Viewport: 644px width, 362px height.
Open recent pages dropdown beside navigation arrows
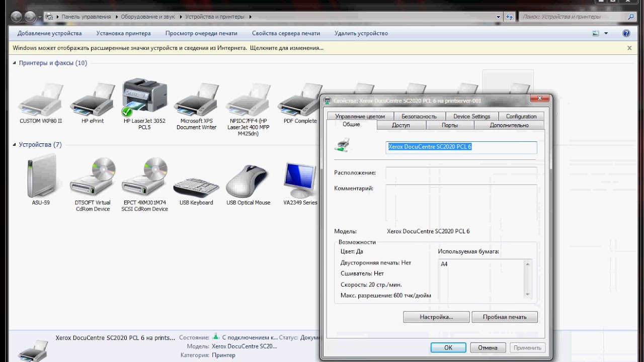[40, 17]
